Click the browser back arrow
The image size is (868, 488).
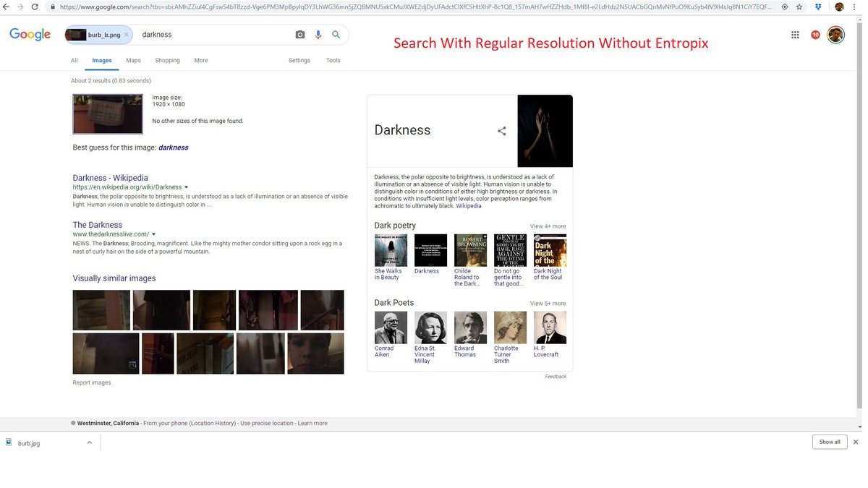point(7,7)
